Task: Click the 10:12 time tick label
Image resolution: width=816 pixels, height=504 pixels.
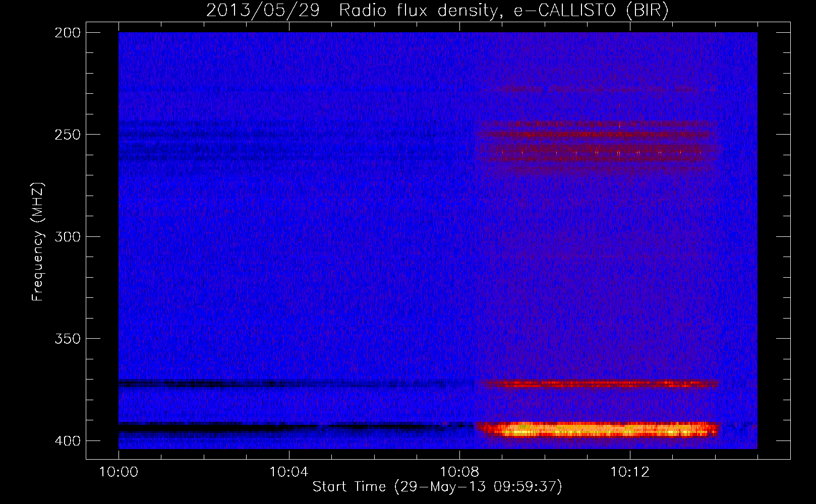Action: coord(630,472)
